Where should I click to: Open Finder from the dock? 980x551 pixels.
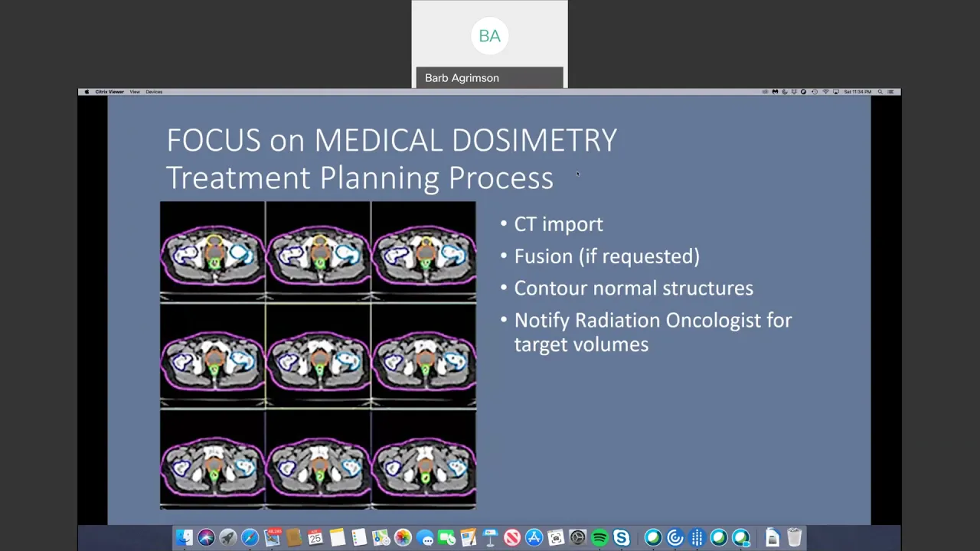[x=184, y=538]
